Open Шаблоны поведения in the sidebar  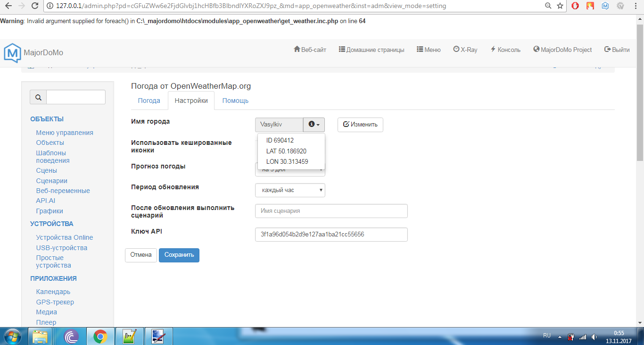click(53, 157)
